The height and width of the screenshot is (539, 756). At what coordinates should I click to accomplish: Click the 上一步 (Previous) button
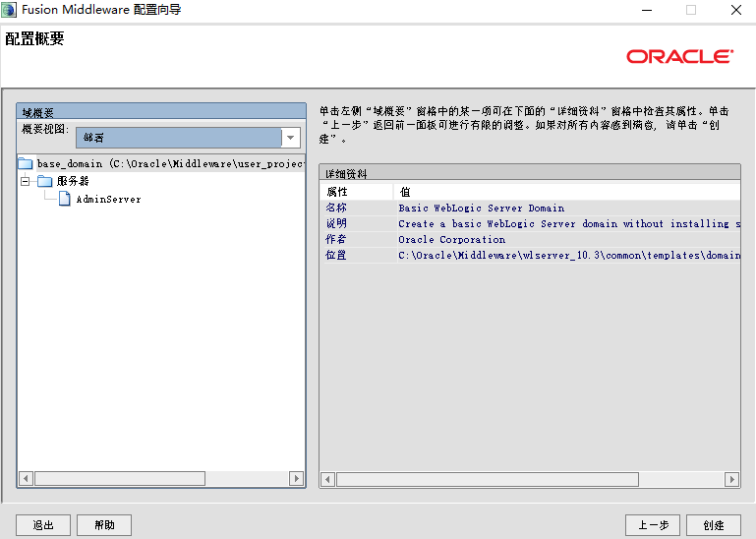(653, 525)
